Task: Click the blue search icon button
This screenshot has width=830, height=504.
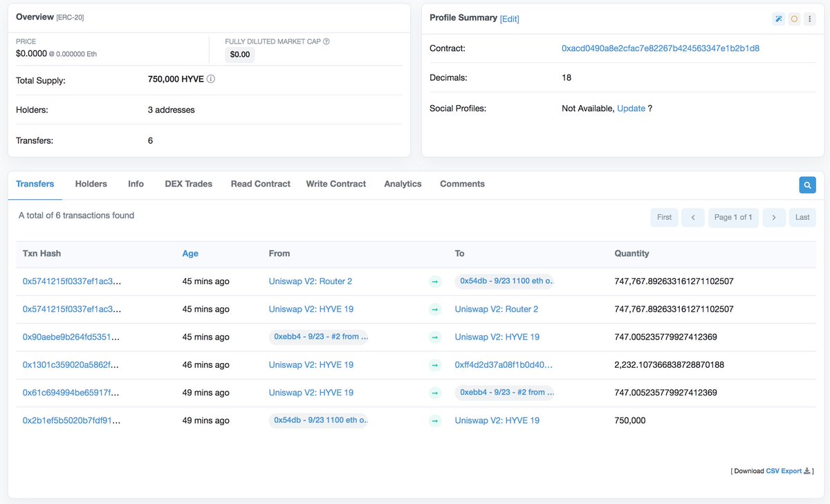Action: (807, 185)
